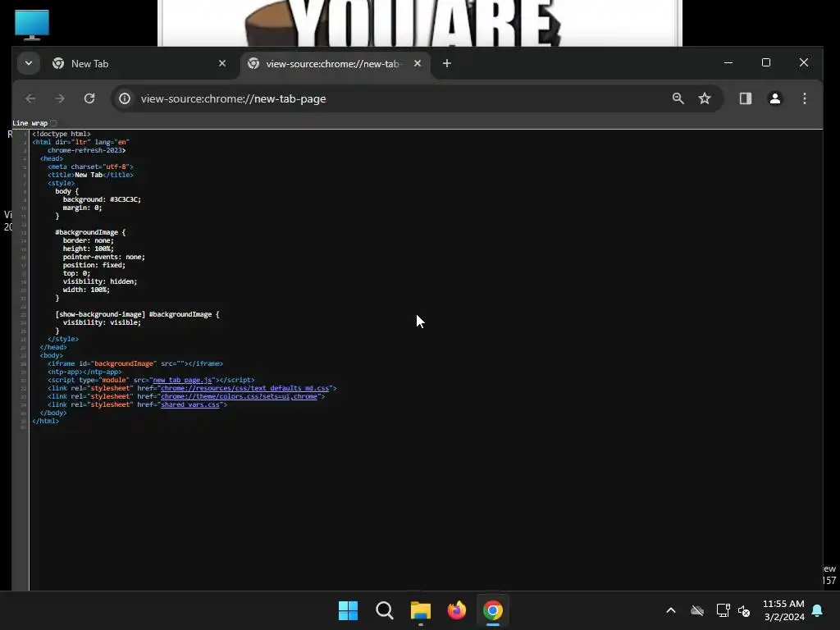This screenshot has width=840, height=630.
Task: Open Chrome side panel
Action: [746, 98]
